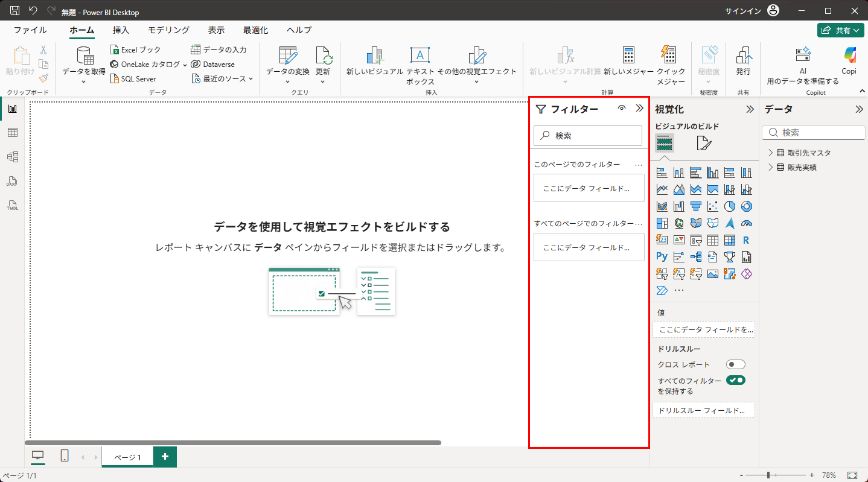Add a テキスト ボックス to the canvas
Image resolution: width=868 pixels, height=482 pixels.
tap(420, 66)
